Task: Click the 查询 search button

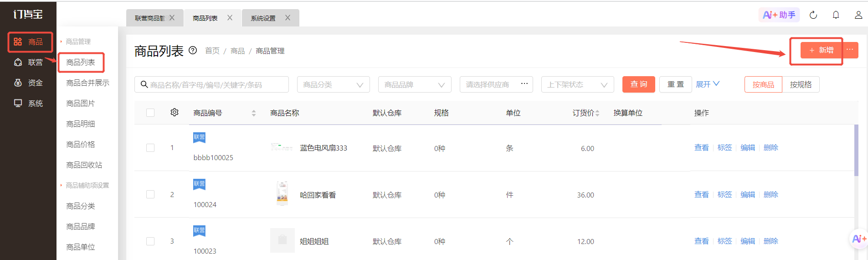Action: click(639, 84)
